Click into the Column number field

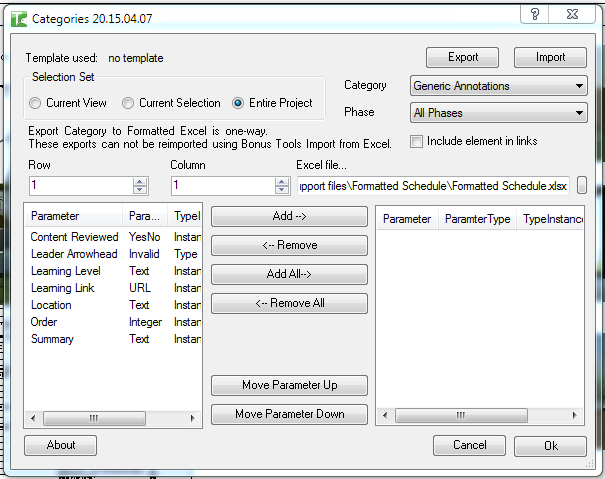click(x=223, y=186)
